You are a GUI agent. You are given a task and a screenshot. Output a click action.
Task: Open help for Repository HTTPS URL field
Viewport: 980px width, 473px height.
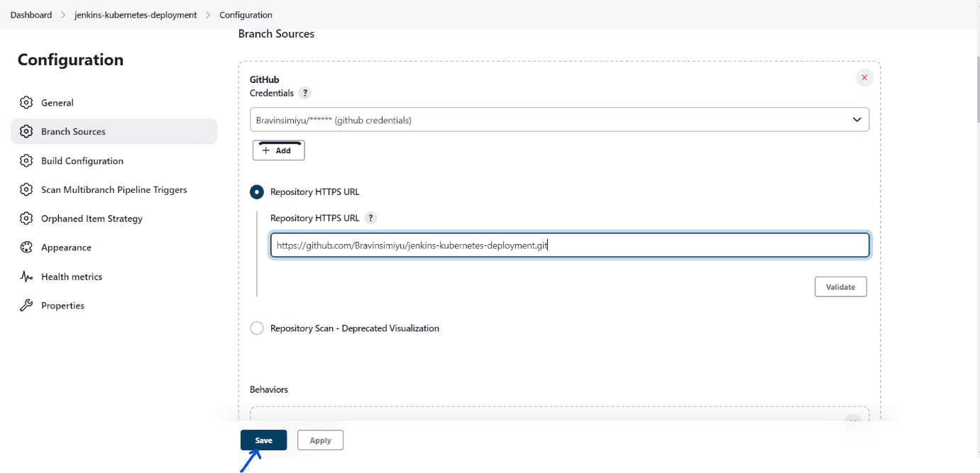[370, 218]
